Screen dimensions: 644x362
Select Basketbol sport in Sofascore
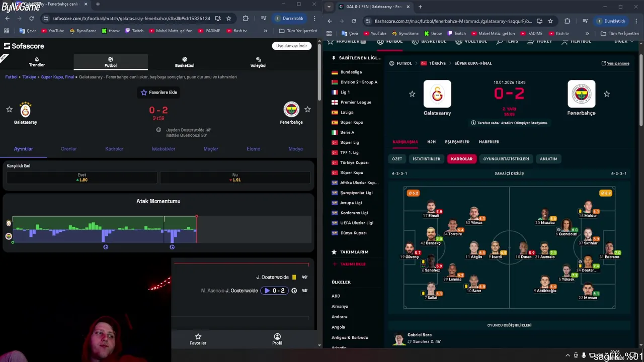pyautogui.click(x=185, y=62)
